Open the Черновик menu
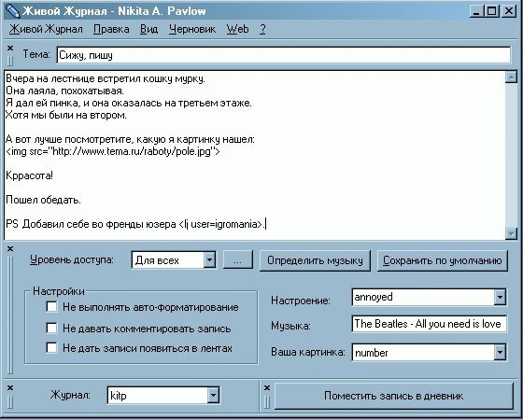 (x=192, y=29)
